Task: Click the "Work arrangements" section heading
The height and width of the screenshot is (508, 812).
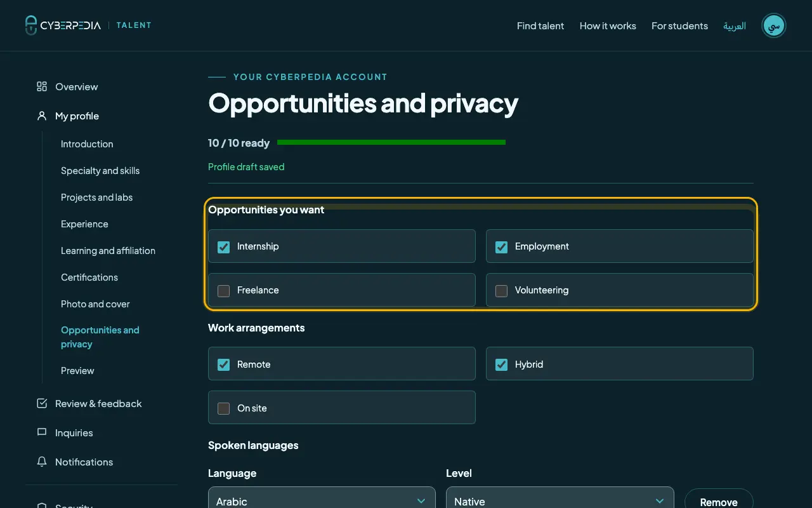Action: 256,328
